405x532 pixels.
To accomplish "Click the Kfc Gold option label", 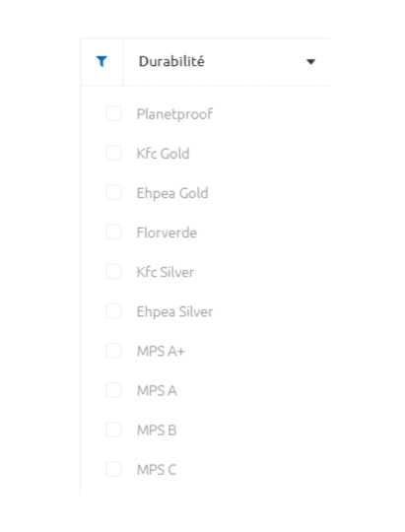I will [x=163, y=154].
